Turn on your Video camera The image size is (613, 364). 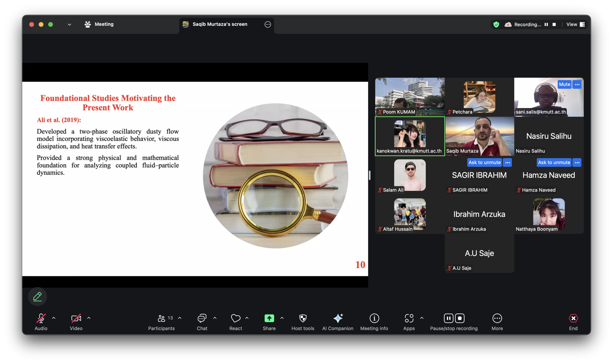click(x=76, y=318)
